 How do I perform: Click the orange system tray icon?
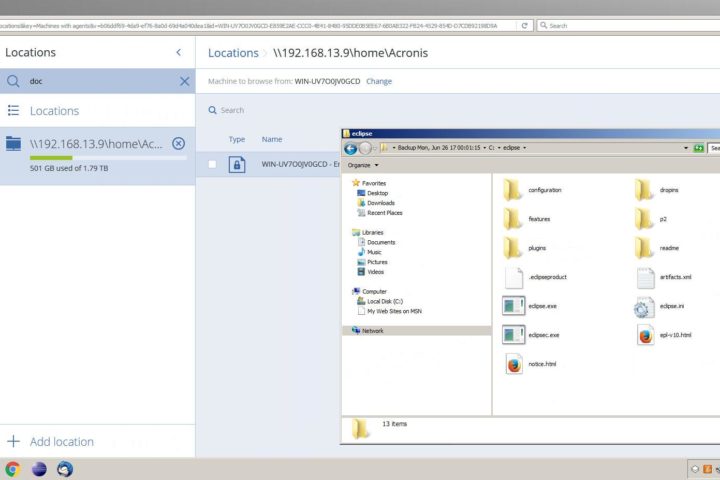click(708, 469)
